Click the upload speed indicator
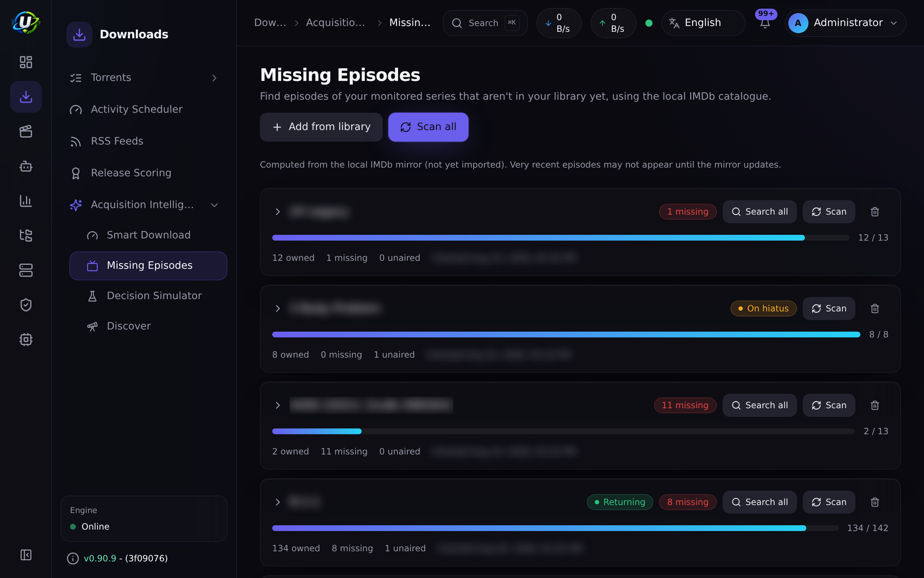Screen dimensions: 924x578 (x=613, y=23)
